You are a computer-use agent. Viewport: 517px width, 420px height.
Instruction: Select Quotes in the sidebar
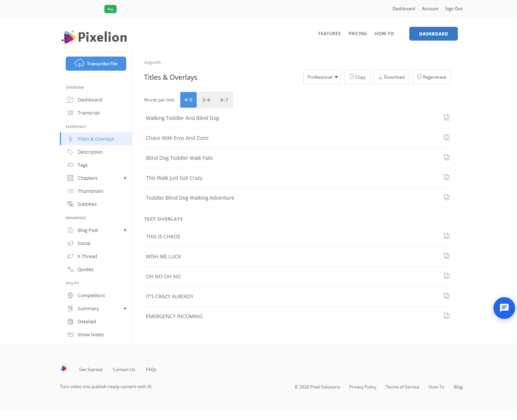click(96, 269)
